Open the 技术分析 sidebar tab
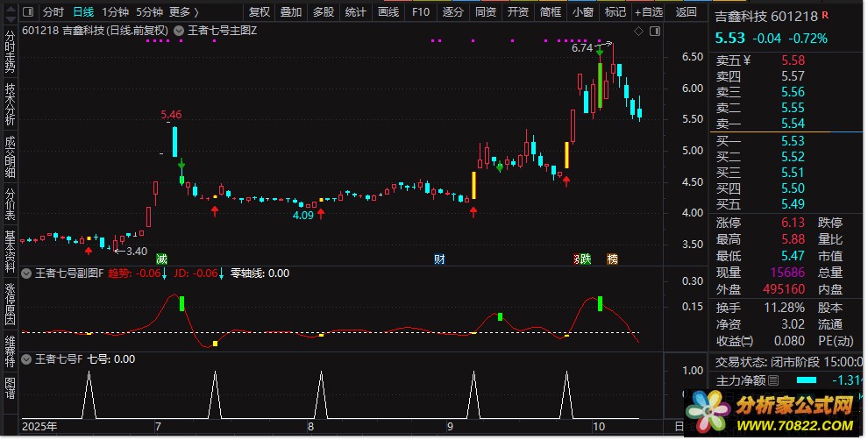The width and height of the screenshot is (868, 440). [10, 103]
